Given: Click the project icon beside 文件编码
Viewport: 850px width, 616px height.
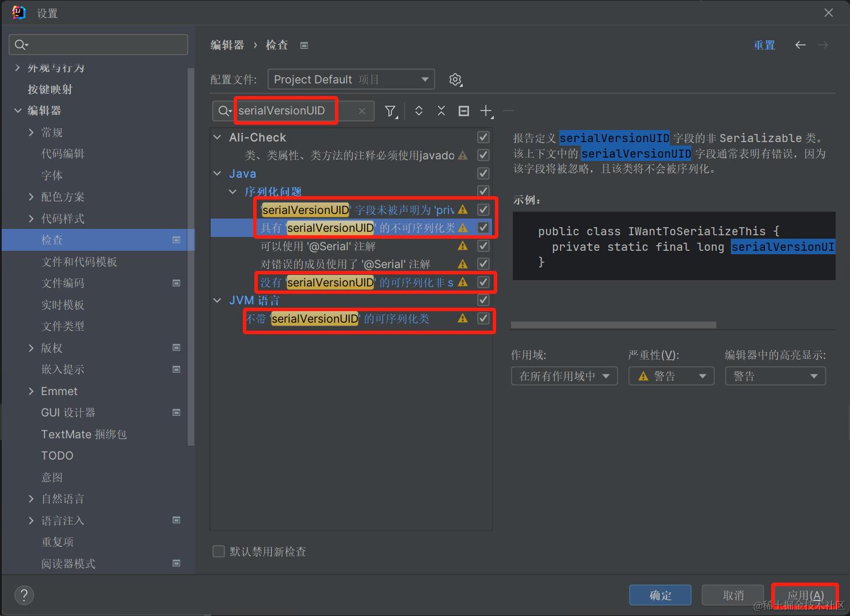Looking at the screenshot, I should [x=177, y=283].
